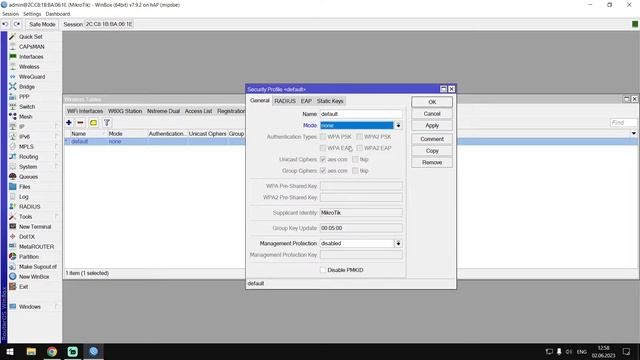Click the Apply button
Viewport: 640px width, 360px height.
pos(432,126)
